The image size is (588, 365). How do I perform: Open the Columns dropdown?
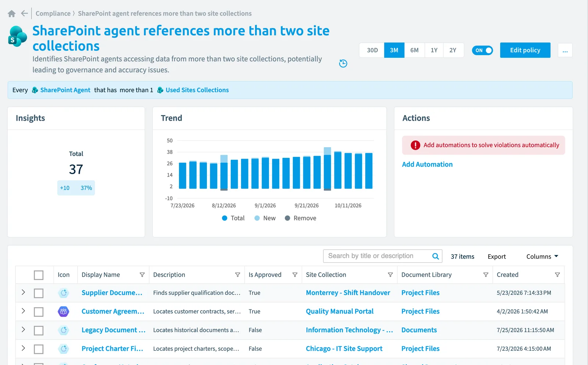(542, 256)
